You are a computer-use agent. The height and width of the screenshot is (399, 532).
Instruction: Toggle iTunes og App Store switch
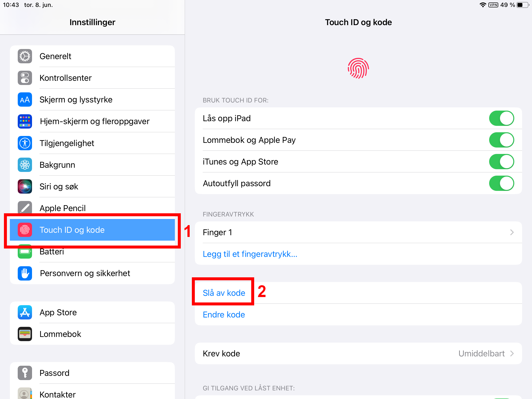coord(501,162)
